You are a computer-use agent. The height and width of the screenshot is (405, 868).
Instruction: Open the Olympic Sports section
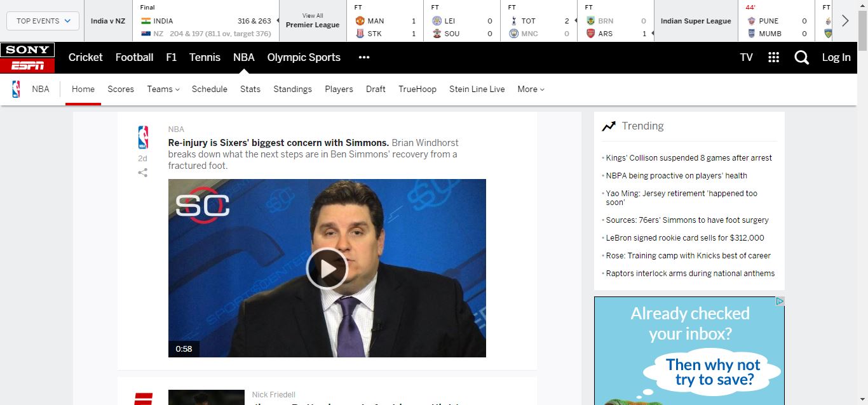coord(304,57)
